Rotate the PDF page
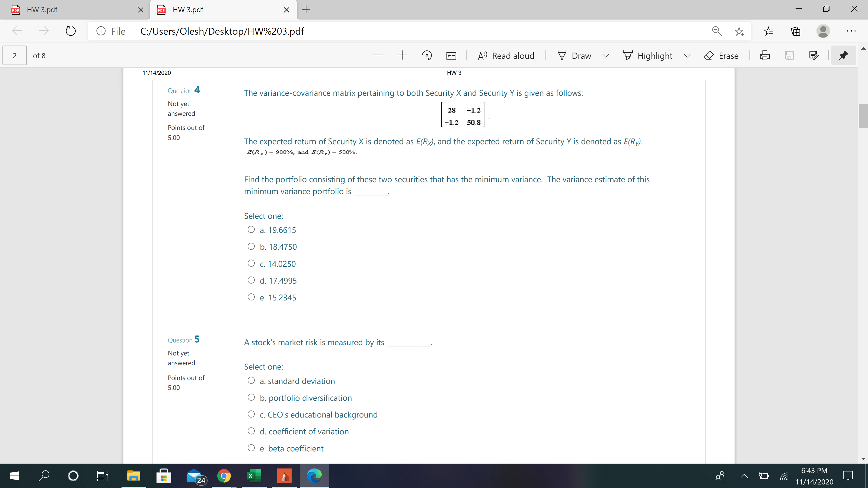 [427, 55]
